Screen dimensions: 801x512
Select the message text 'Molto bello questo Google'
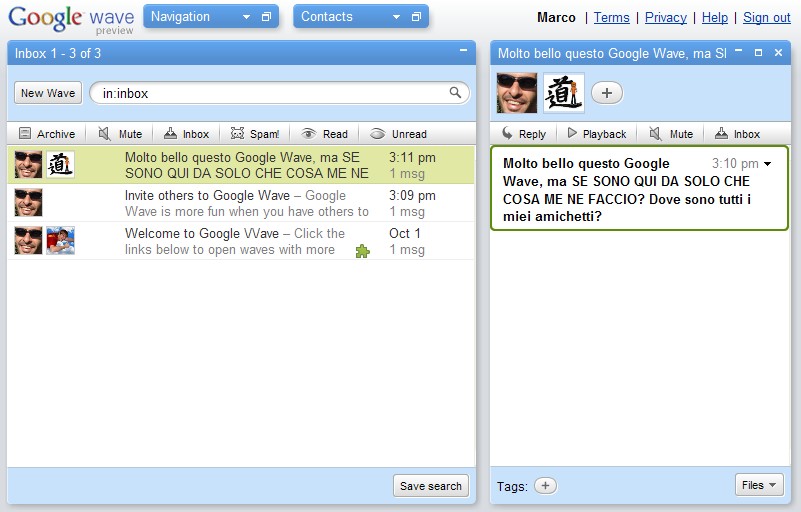click(586, 164)
